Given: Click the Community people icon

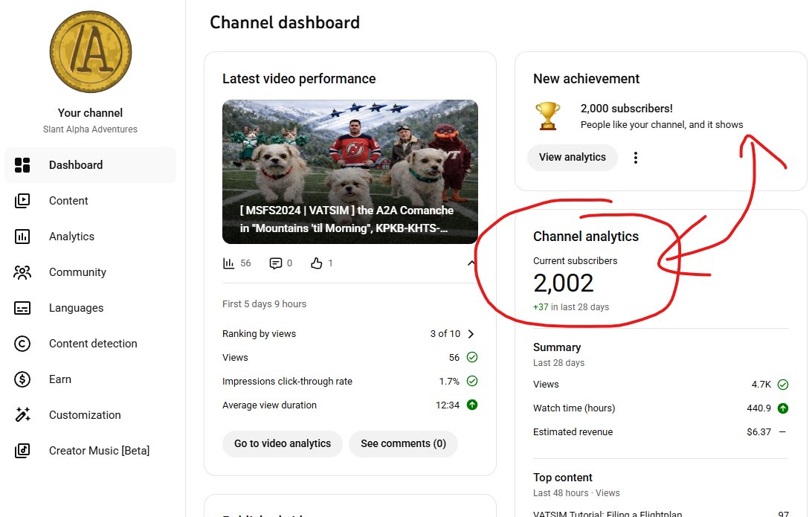Looking at the screenshot, I should (22, 272).
